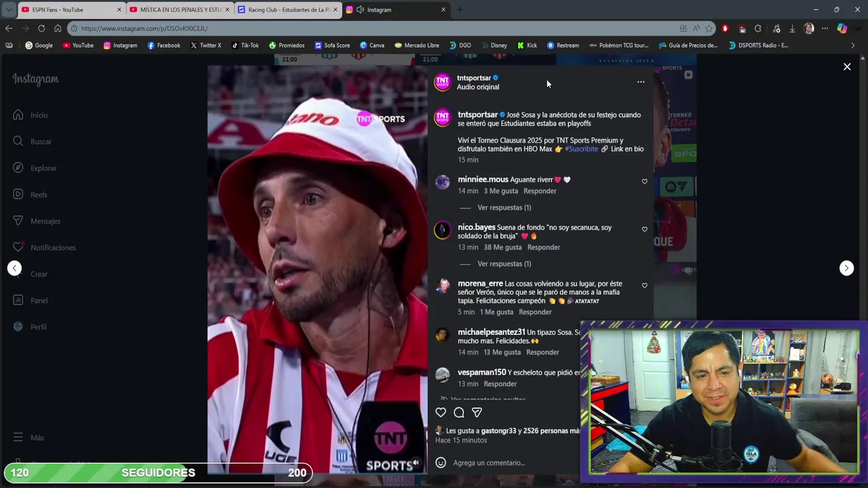Expand the bookmarks bar overflow chevron
This screenshot has height=488, width=868.
[x=853, y=45]
